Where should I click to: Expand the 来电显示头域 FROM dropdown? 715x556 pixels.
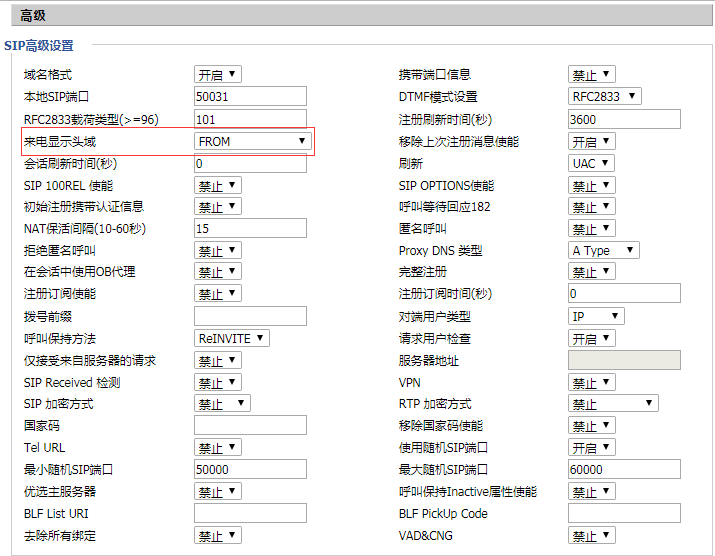[x=252, y=141]
